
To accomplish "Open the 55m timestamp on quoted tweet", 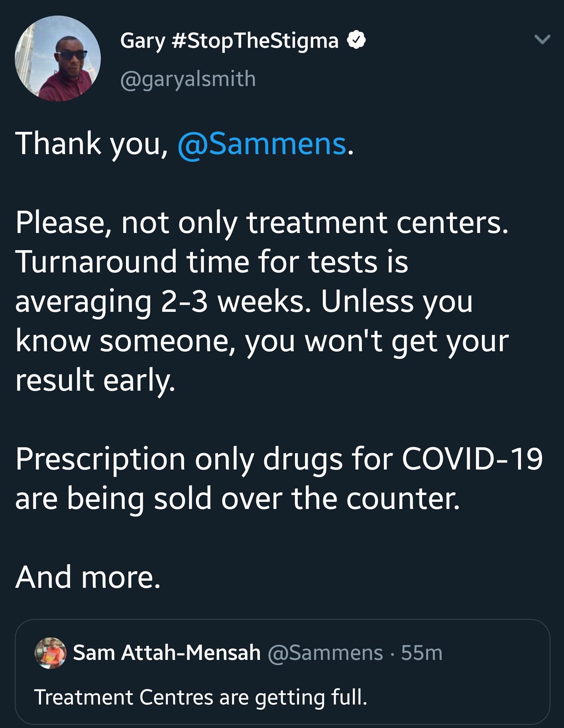I will 422,653.
